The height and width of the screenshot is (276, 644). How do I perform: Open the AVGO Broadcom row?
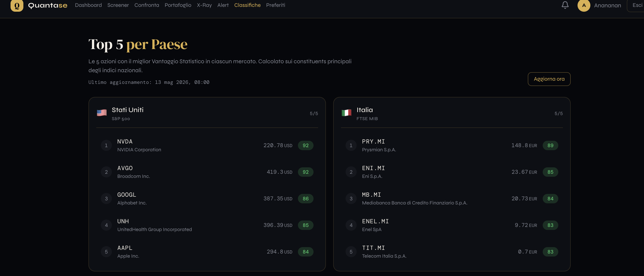207,172
